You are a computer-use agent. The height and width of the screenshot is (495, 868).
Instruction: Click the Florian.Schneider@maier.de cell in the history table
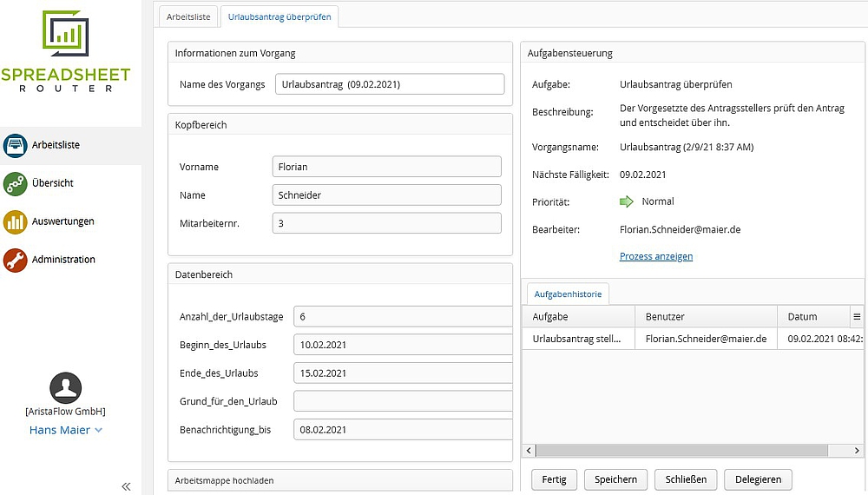706,339
